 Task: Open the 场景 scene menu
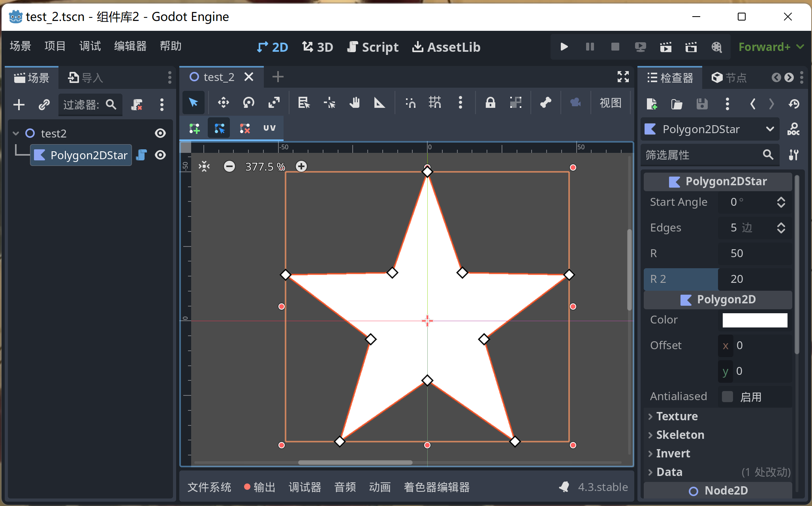coord(20,46)
